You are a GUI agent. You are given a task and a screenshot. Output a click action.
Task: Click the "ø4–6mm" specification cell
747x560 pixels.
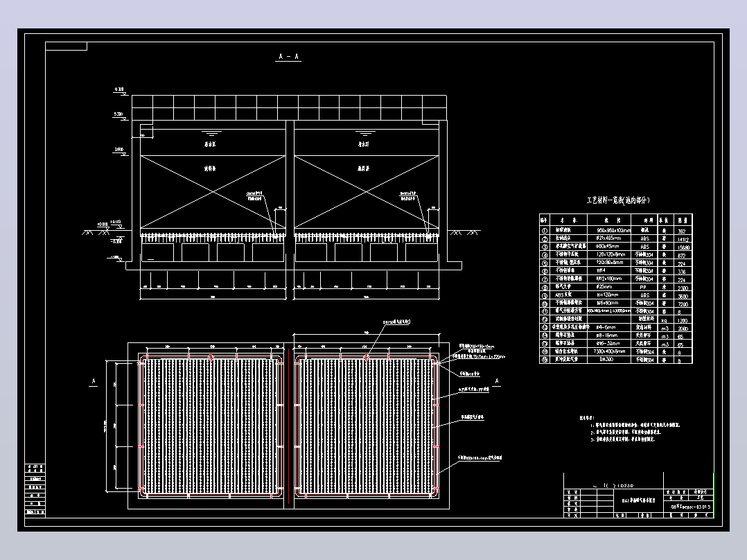(606, 327)
